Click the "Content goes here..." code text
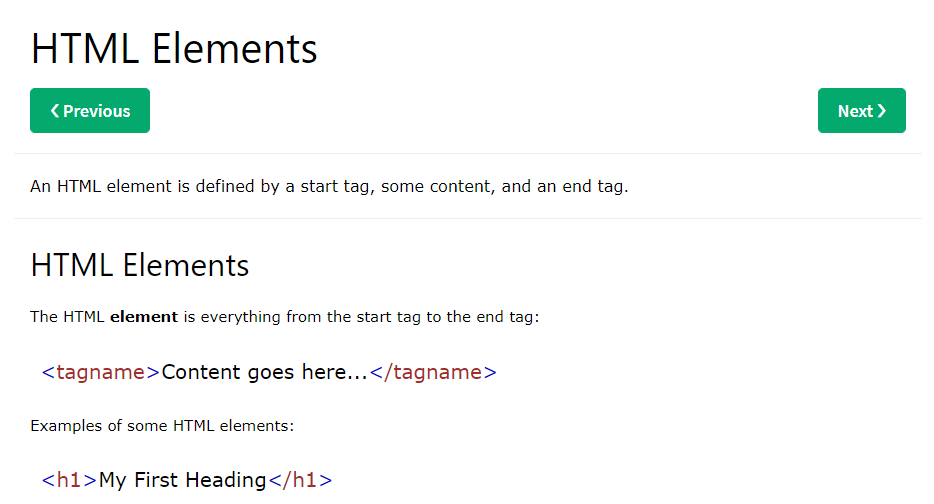Image resolution: width=934 pixels, height=504 pixels. pos(264,373)
